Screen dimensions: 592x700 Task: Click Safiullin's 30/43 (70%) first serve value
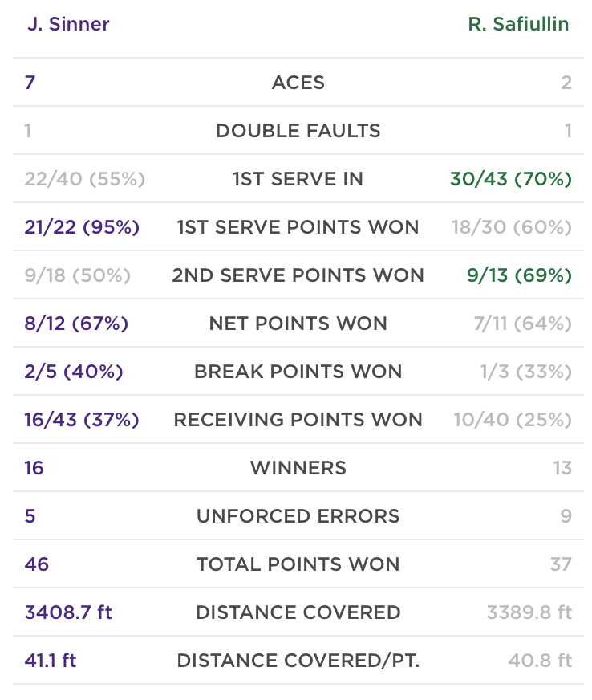(x=511, y=179)
